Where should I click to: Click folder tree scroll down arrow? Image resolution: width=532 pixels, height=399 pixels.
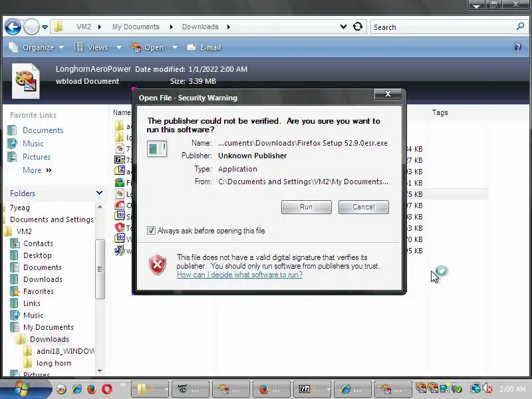click(100, 371)
